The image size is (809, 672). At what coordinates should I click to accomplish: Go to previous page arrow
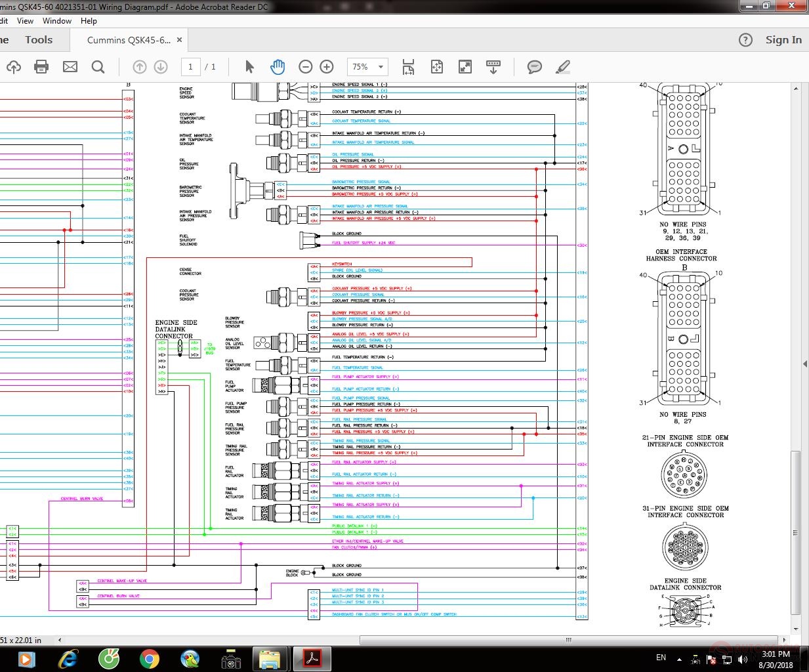click(x=139, y=67)
